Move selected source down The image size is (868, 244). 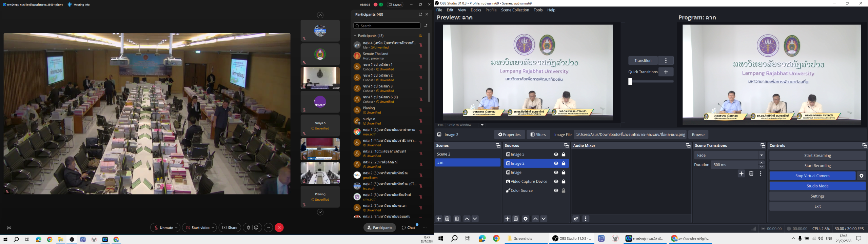pos(544,219)
